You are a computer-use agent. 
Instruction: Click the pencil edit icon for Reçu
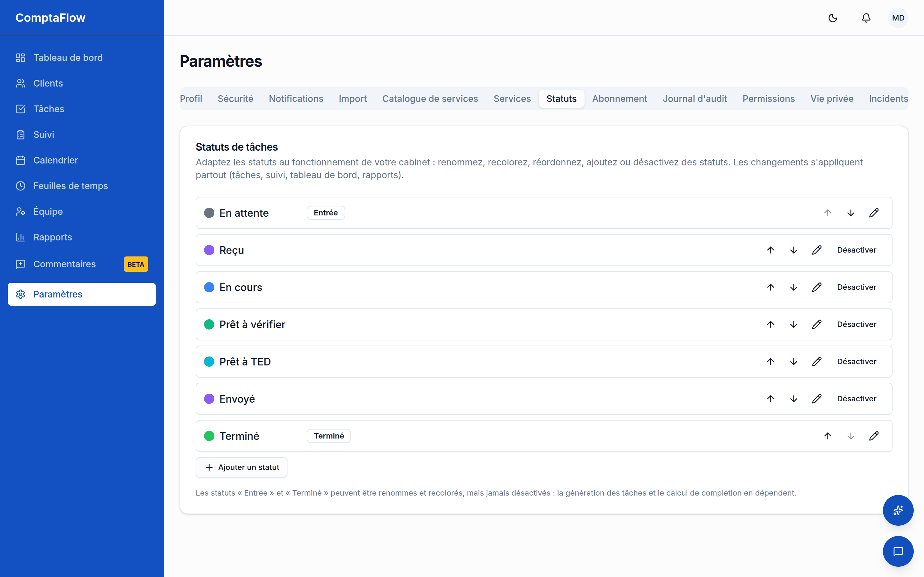pyautogui.click(x=817, y=250)
